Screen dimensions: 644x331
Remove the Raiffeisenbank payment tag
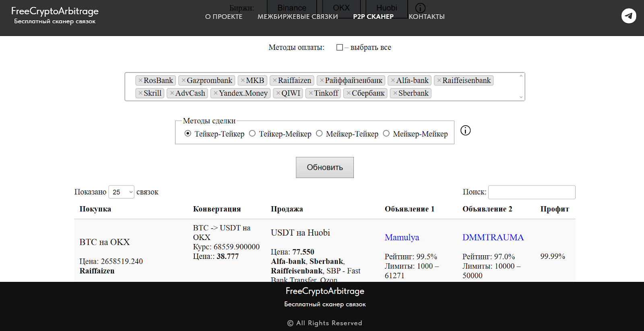(439, 81)
